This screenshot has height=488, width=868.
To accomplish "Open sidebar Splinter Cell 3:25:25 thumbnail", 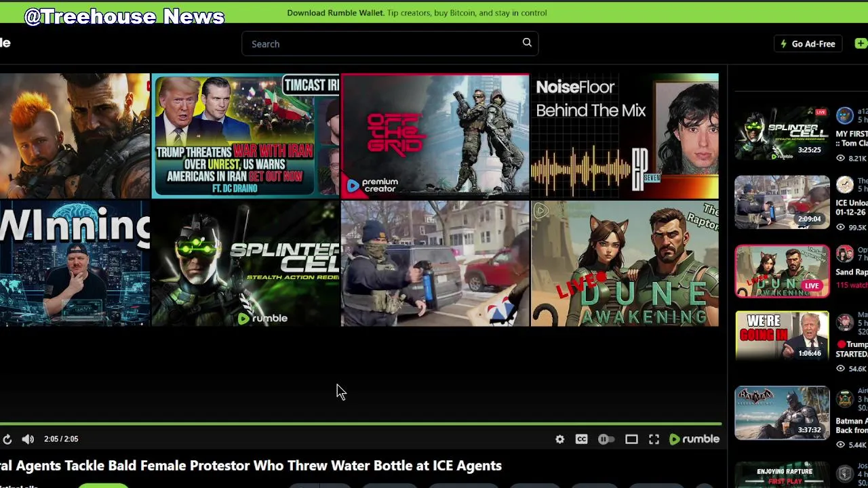I will click(782, 133).
